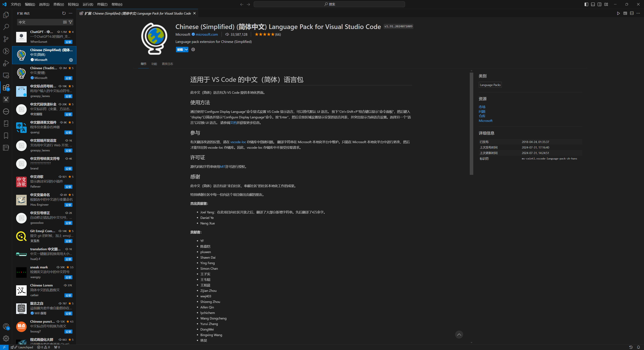Close the Chinese Language Pack extension tab
The width and height of the screenshot is (644, 350).
tap(195, 13)
